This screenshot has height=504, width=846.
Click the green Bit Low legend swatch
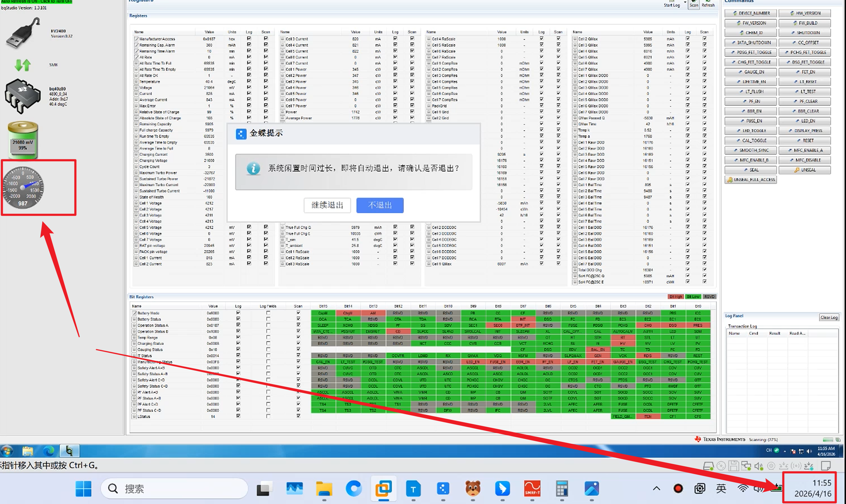[x=693, y=297]
